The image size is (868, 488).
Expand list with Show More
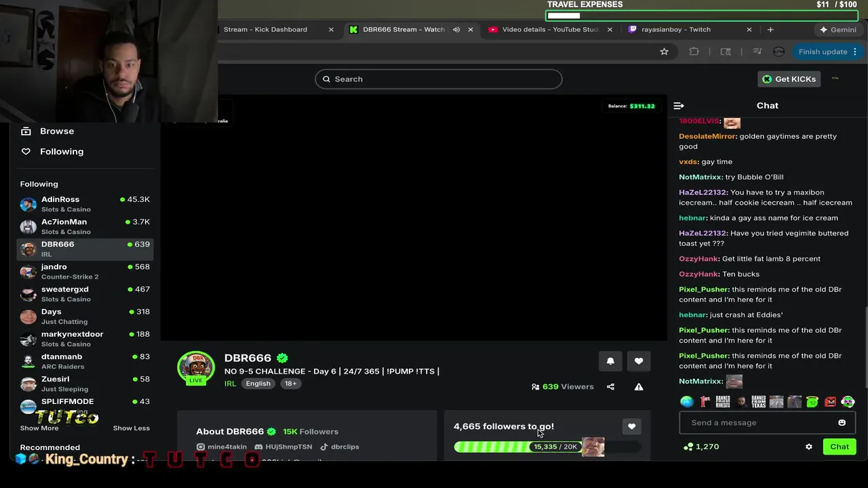[x=39, y=428]
